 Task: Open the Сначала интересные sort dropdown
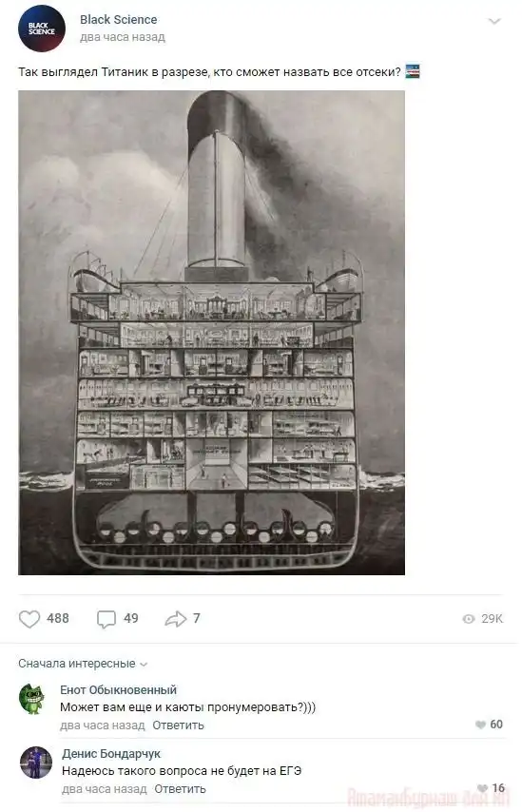[x=83, y=664]
